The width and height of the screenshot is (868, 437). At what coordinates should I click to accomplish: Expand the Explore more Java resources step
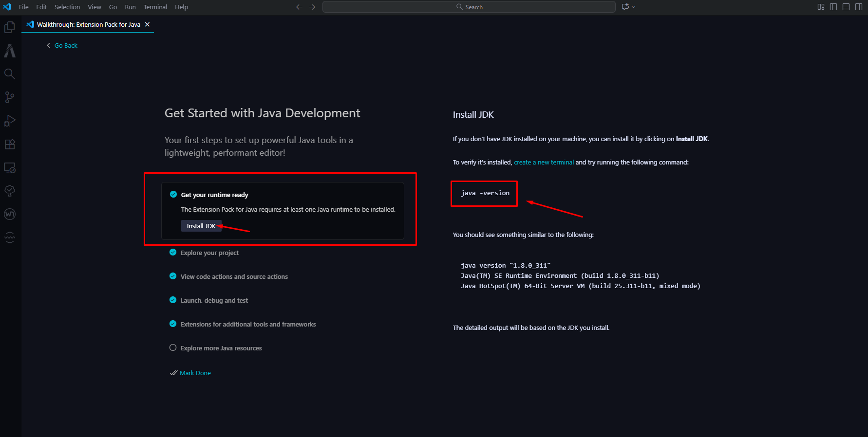221,348
